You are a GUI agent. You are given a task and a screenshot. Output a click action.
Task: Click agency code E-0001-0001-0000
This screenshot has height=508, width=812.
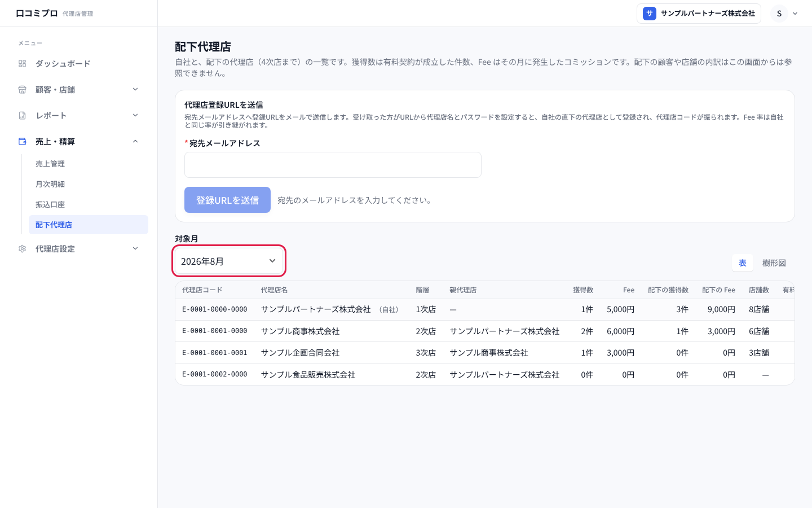point(215,331)
